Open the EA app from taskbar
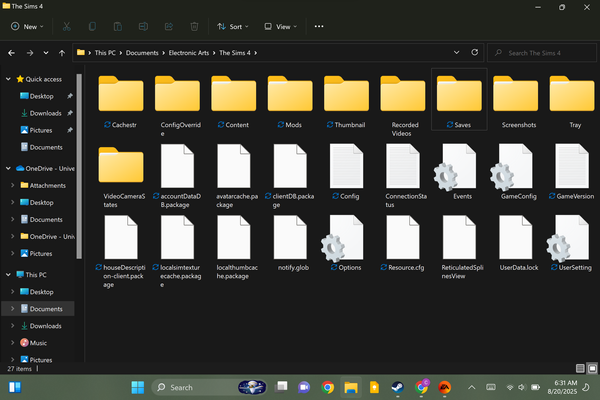The width and height of the screenshot is (600, 400). pyautogui.click(x=444, y=387)
